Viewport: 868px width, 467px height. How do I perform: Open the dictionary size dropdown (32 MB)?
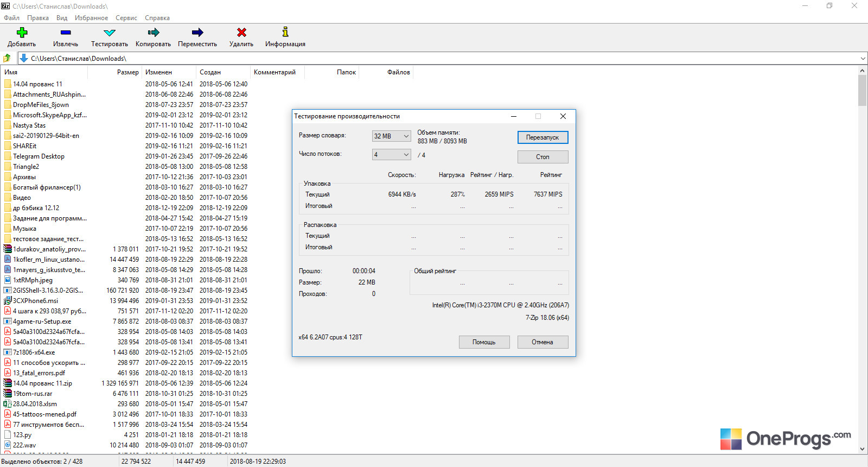pos(391,136)
